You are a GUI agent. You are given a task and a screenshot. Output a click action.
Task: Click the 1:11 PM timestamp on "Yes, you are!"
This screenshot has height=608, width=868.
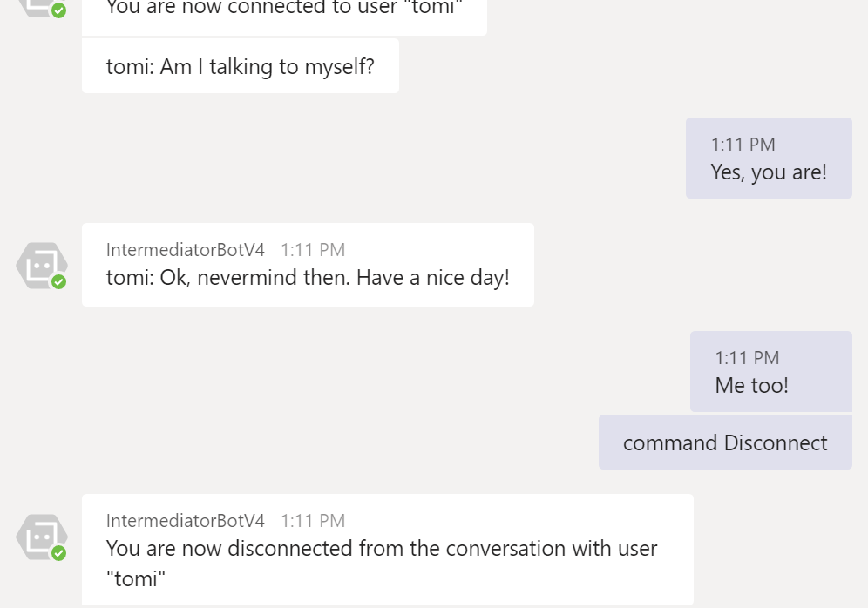[743, 145]
